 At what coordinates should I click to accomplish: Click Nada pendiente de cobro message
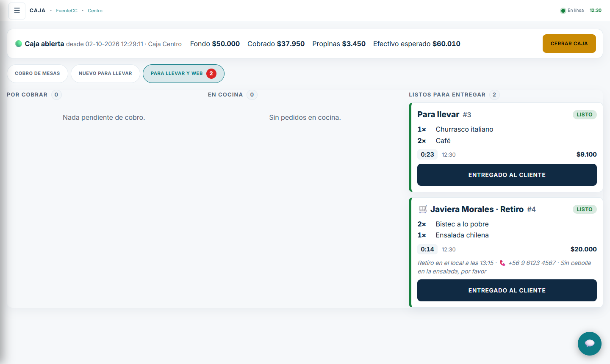[104, 118]
